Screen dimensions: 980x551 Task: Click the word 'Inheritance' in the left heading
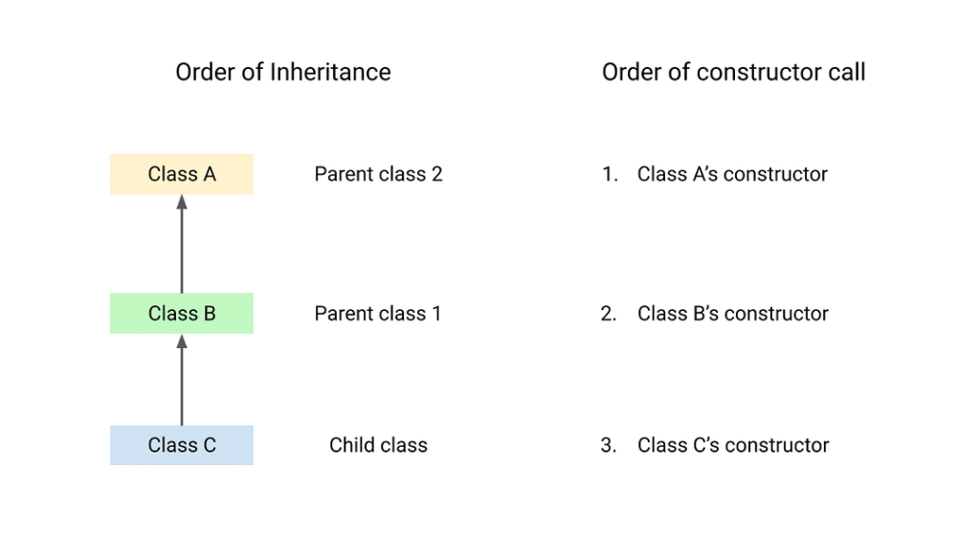[x=330, y=72]
